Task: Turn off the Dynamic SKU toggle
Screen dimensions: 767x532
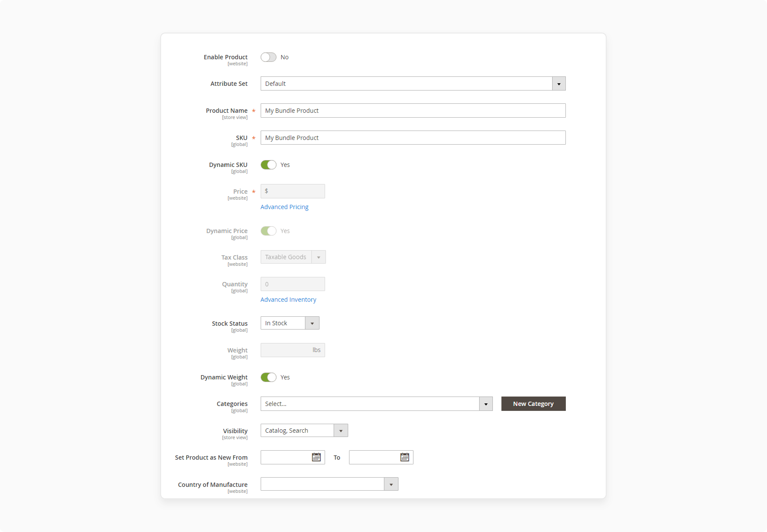Action: [x=268, y=165]
